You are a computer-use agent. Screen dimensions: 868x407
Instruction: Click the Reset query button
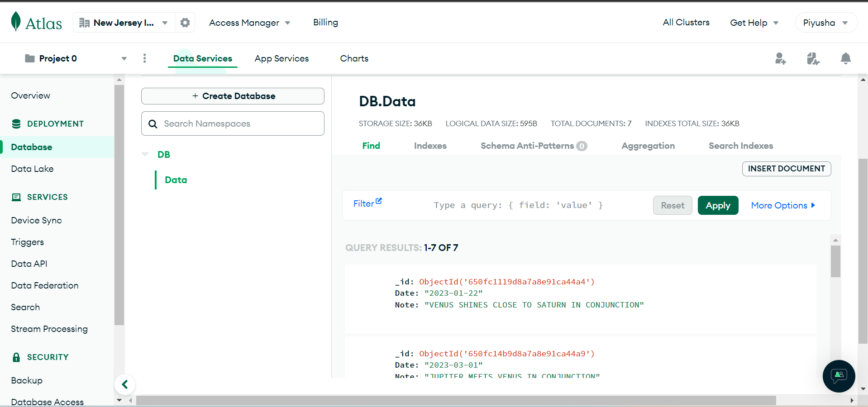(672, 205)
